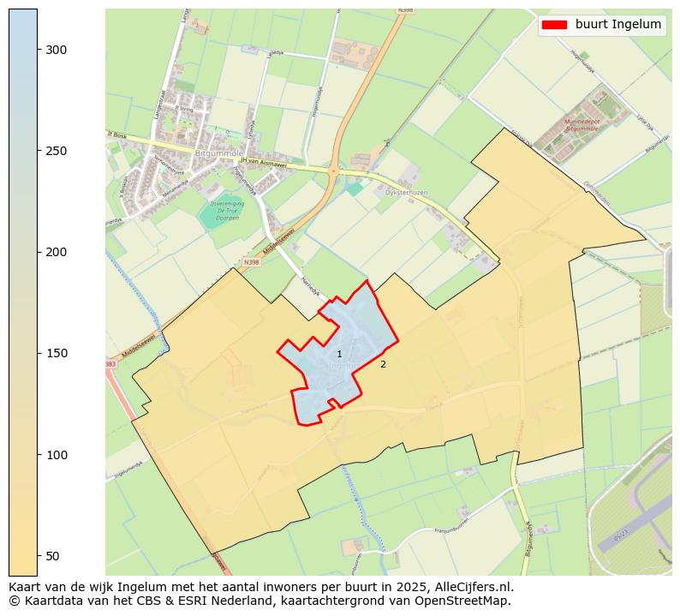Click the roundabout east of Bitgummole
Viewport: 680px width, 616px height.
tap(332, 170)
